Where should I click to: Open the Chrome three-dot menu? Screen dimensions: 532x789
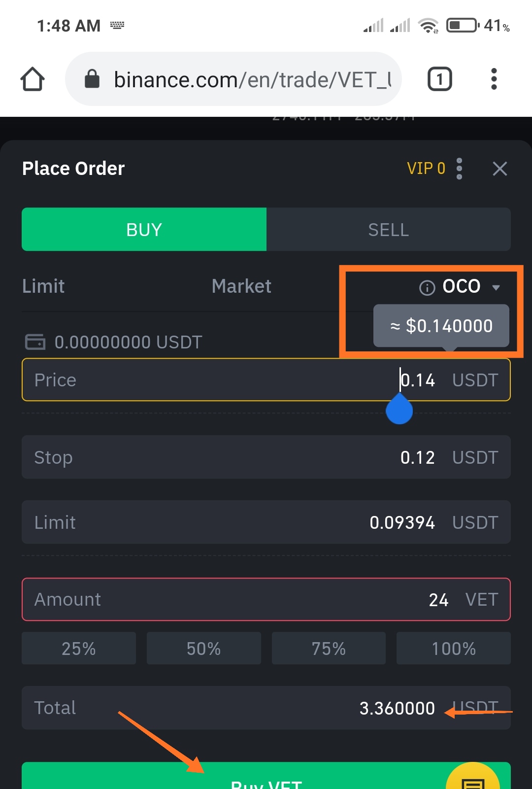494,79
